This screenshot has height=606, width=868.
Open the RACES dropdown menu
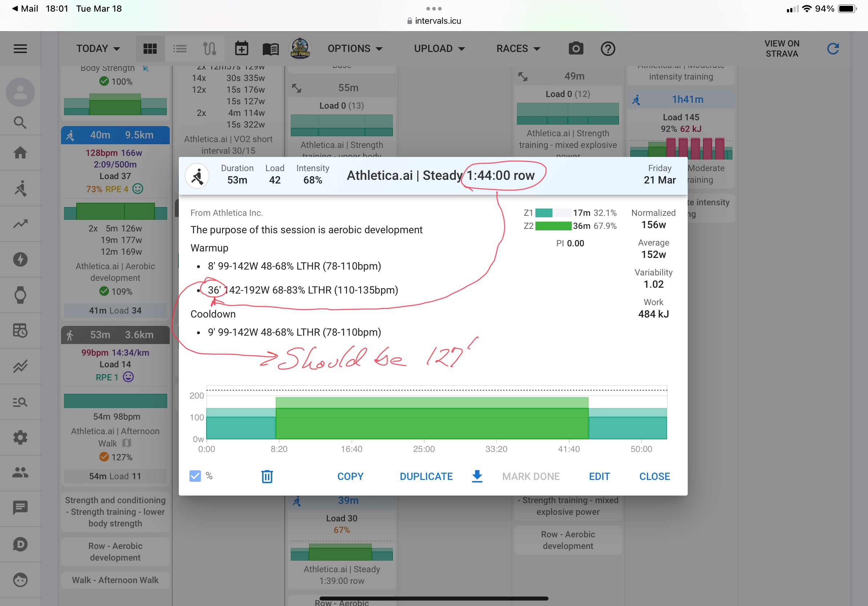pyautogui.click(x=518, y=49)
